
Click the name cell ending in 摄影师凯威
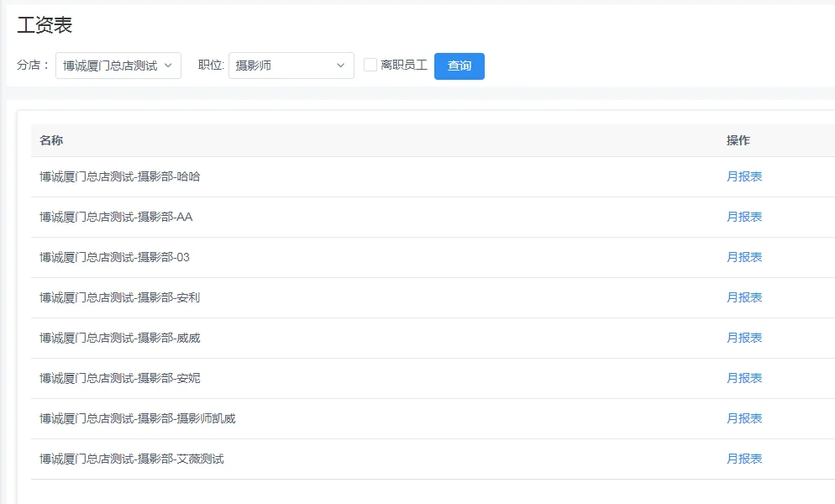tap(138, 418)
